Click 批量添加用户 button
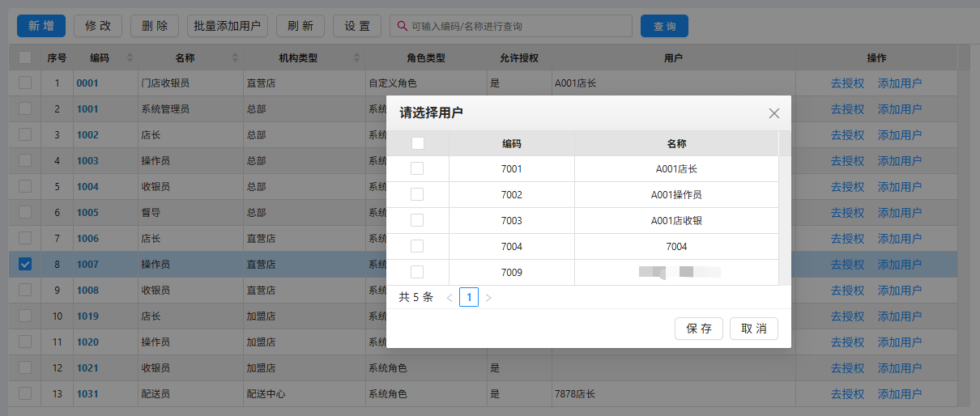Viewport: 980px width, 416px height. pyautogui.click(x=228, y=26)
